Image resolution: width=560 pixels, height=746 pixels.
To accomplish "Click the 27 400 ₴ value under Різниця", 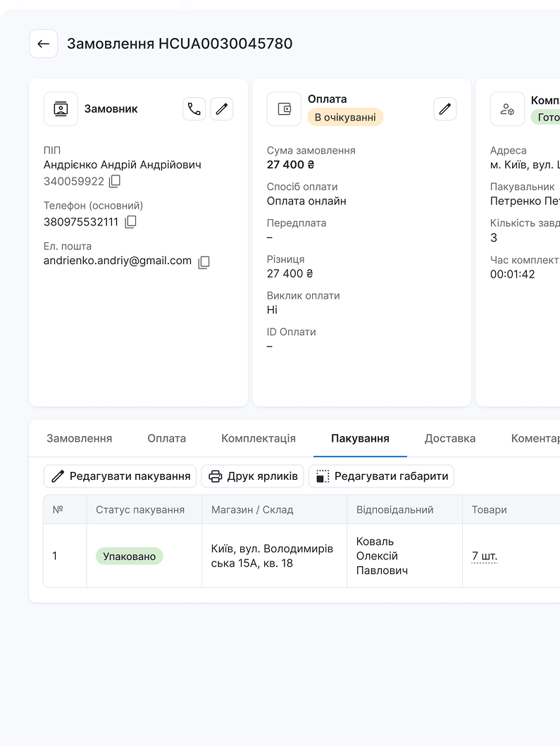I will [290, 274].
